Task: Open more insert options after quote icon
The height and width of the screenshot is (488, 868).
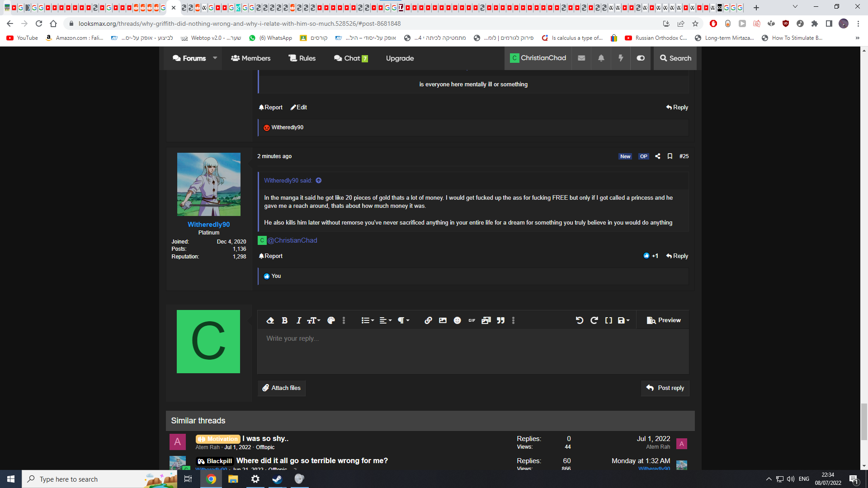Action: pyautogui.click(x=513, y=320)
